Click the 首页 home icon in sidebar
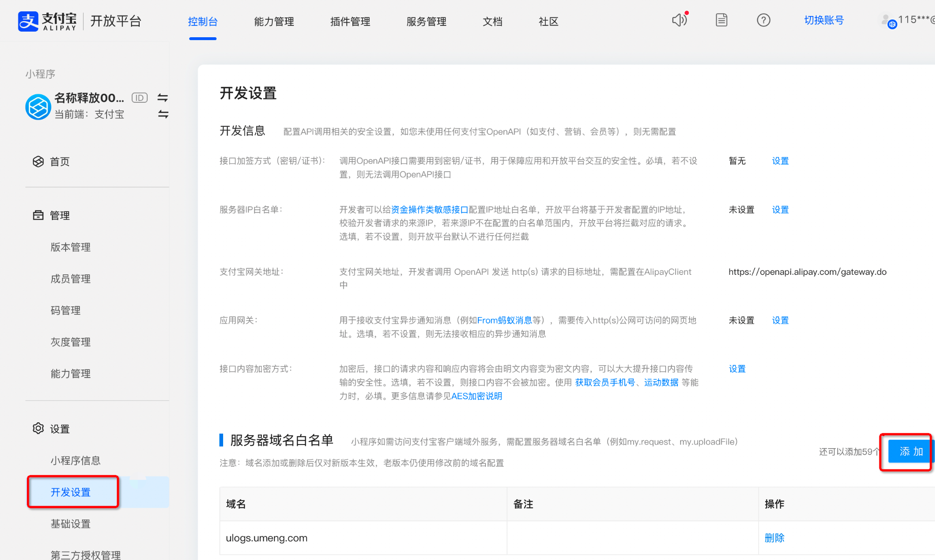This screenshot has height=560, width=935. 38,162
